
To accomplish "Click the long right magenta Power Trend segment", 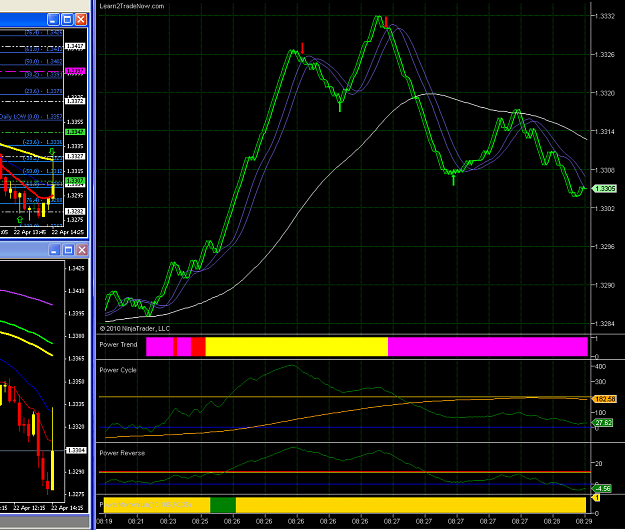I will (488, 347).
